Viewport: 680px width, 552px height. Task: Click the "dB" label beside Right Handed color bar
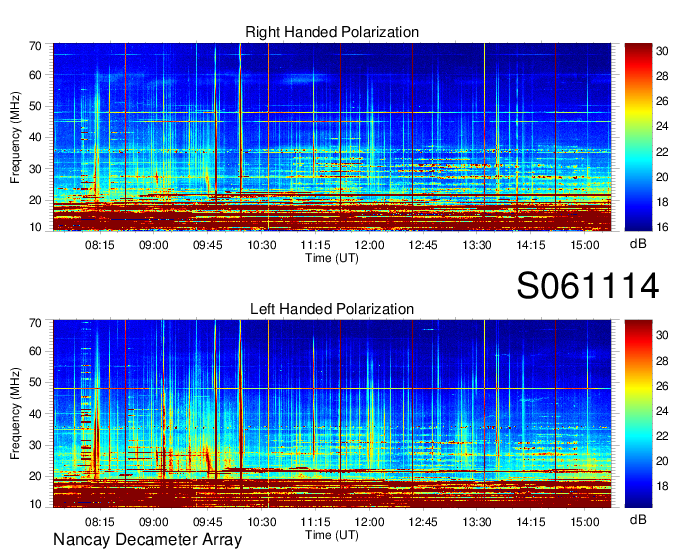pyautogui.click(x=638, y=244)
